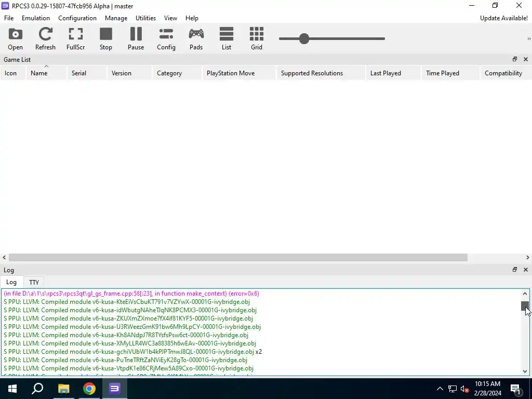Image resolution: width=532 pixels, height=399 pixels.
Task: Click the Update Available! notice
Action: [x=503, y=18]
